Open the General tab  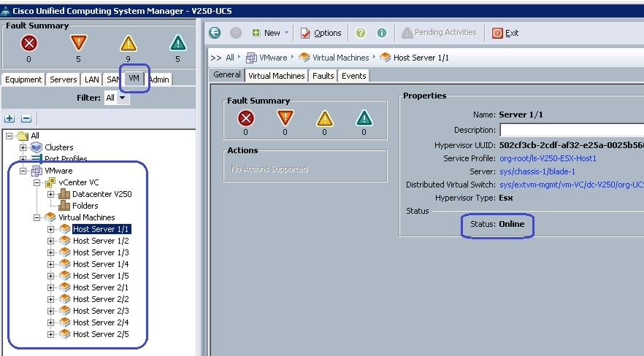(226, 74)
